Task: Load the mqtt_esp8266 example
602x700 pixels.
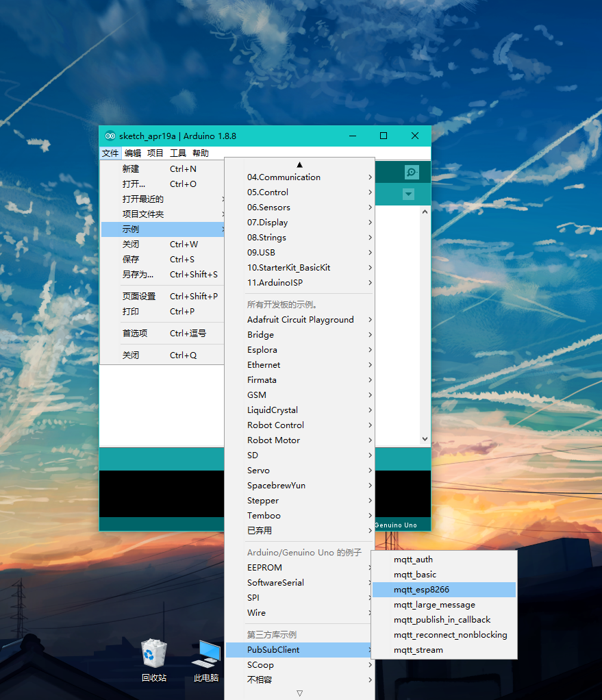Action: [x=444, y=590]
